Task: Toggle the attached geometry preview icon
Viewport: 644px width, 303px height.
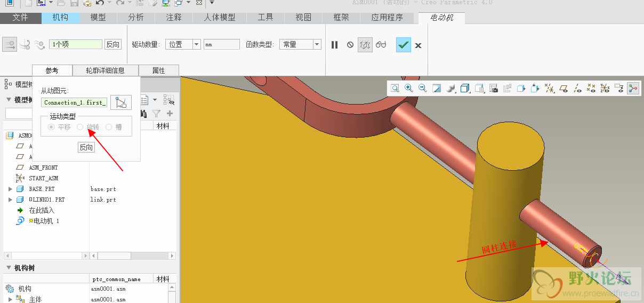Action: tap(365, 45)
